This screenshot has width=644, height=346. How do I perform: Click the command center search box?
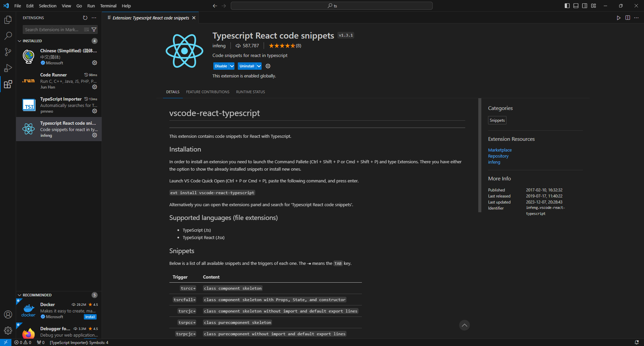tap(332, 6)
